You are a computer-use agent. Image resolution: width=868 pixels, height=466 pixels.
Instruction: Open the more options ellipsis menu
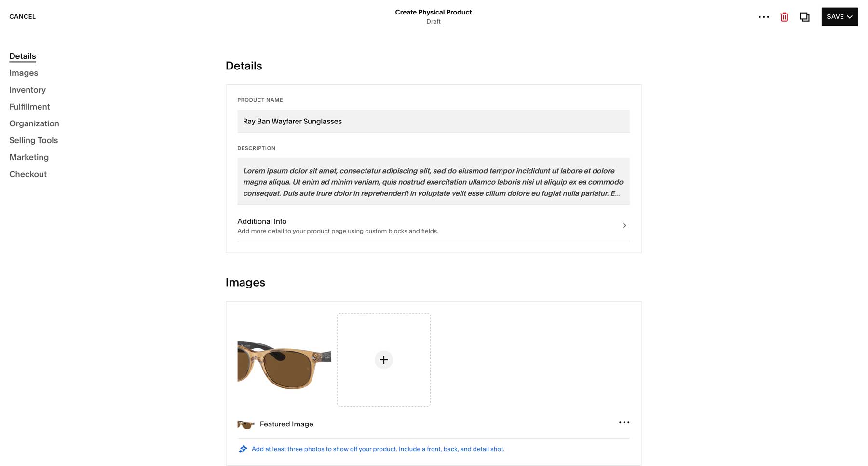(763, 17)
